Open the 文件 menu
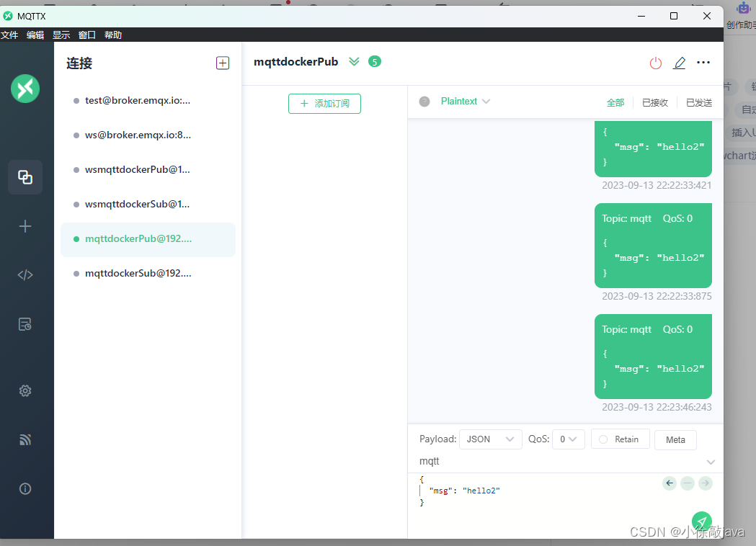 tap(9, 35)
